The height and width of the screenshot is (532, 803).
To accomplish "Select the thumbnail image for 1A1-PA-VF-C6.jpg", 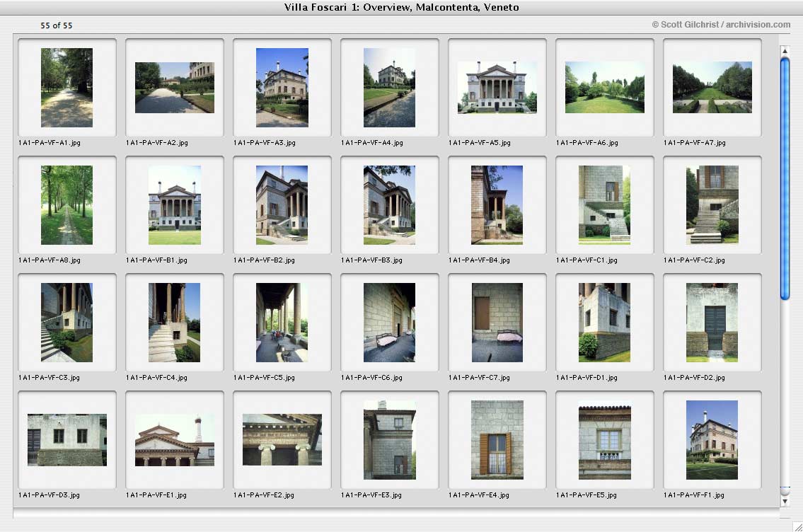I will tap(389, 323).
